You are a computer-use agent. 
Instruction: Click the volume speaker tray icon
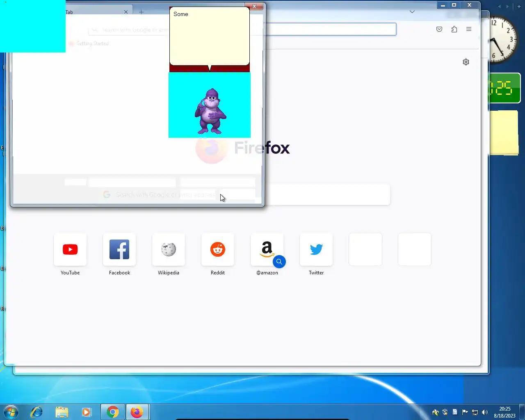[485, 412]
